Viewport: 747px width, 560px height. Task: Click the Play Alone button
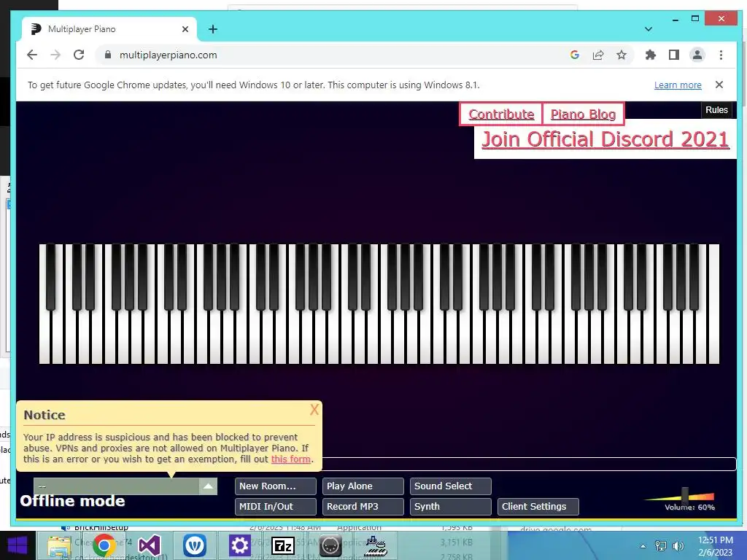pyautogui.click(x=363, y=486)
